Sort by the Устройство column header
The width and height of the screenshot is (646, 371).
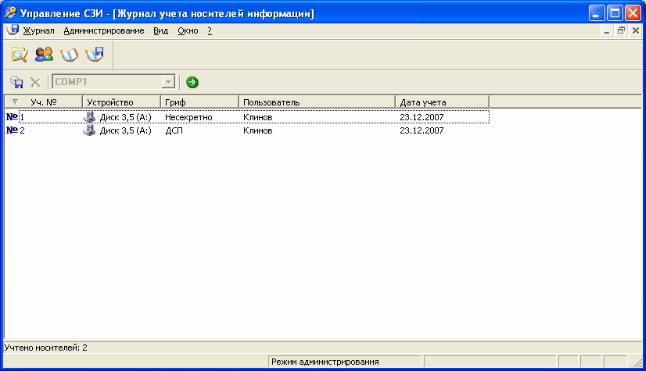tap(122, 102)
